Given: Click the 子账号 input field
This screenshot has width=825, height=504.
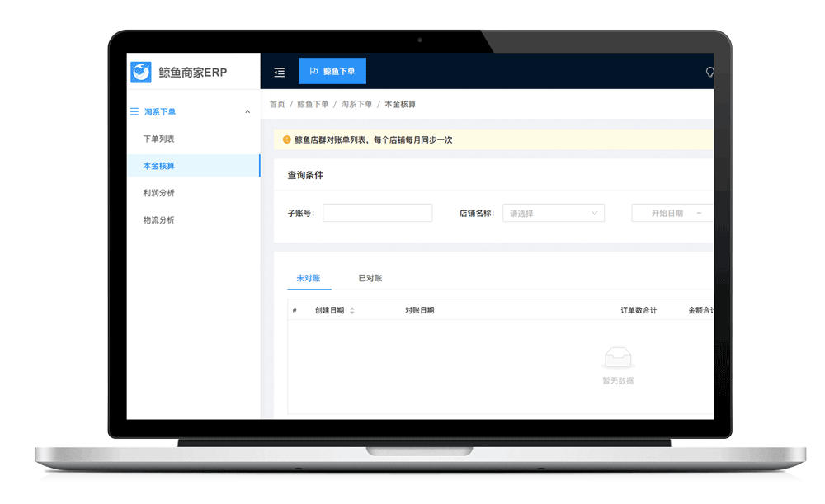Looking at the screenshot, I should (377, 214).
